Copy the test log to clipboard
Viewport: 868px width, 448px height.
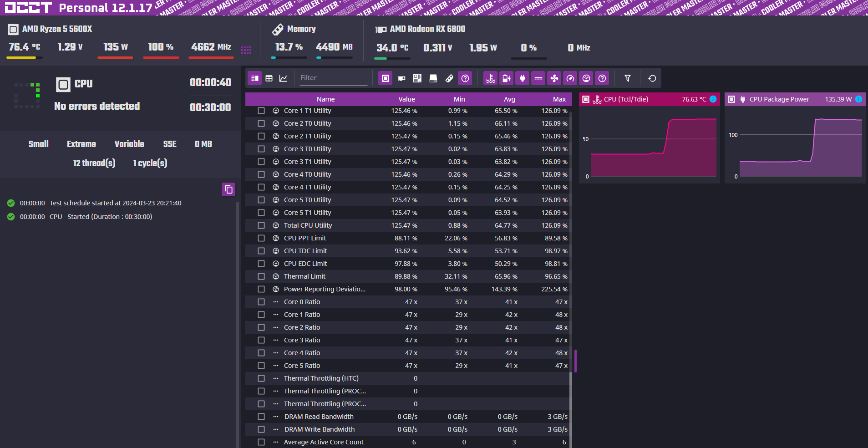pyautogui.click(x=228, y=189)
